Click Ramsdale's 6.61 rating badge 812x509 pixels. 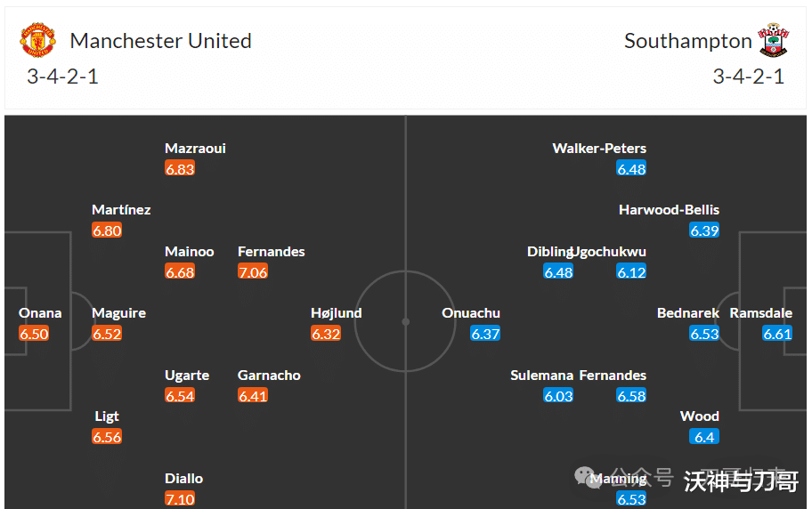tap(777, 334)
